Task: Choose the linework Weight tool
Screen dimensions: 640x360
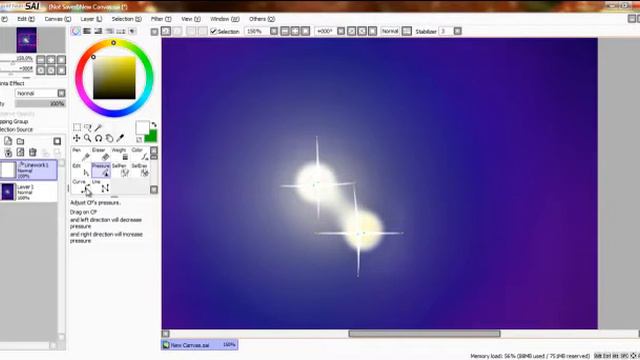Action: tap(120, 154)
